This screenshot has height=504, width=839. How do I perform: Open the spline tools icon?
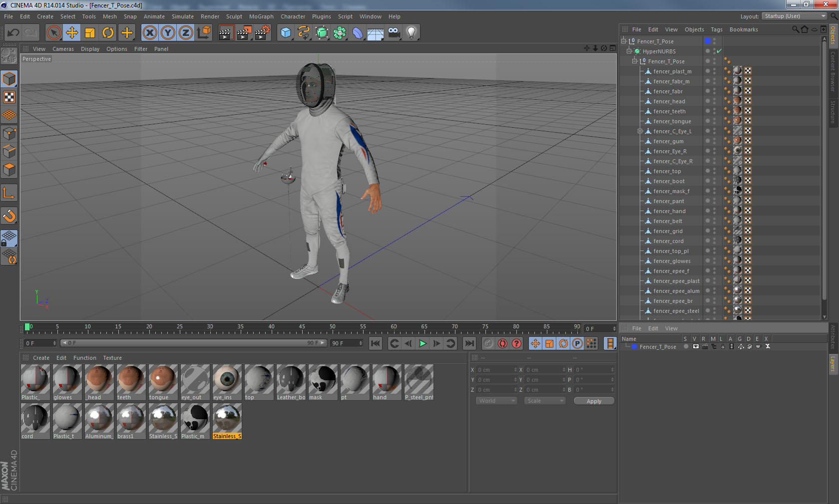tap(304, 33)
